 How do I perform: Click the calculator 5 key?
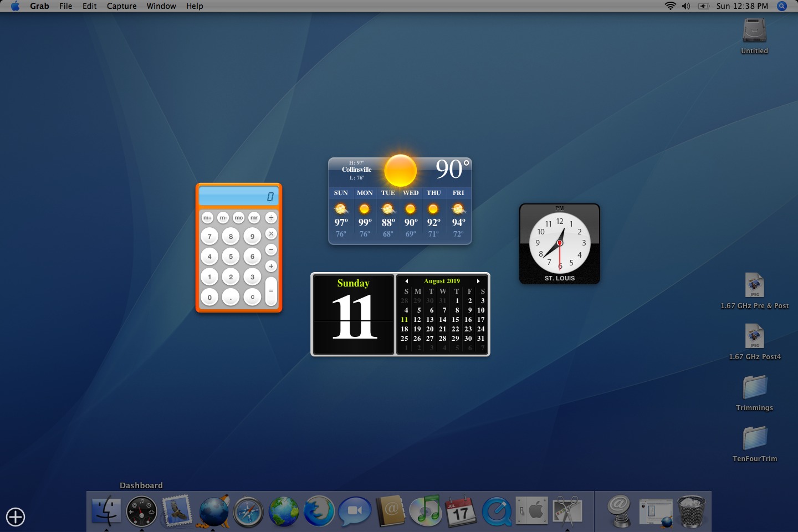coord(231,257)
